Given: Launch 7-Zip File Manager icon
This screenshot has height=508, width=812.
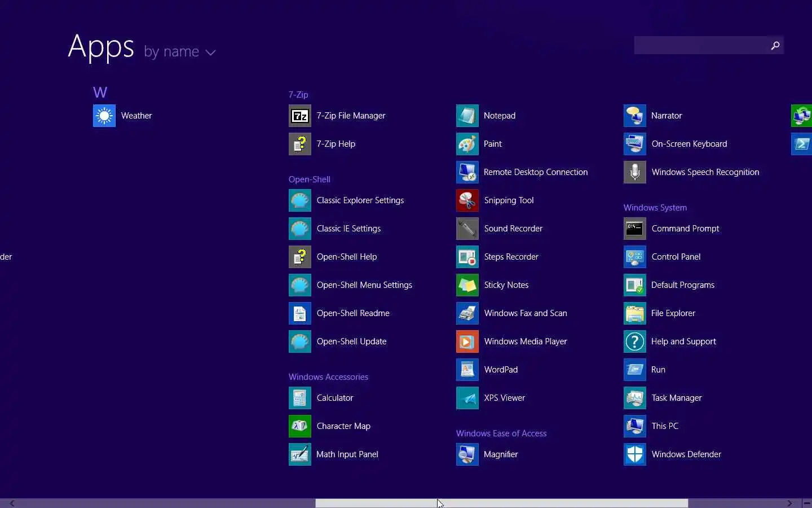Looking at the screenshot, I should (x=300, y=116).
